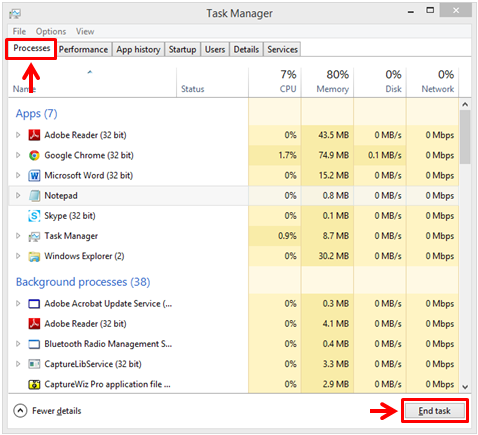The image size is (478, 435).
Task: Expand Bluetooth Radio Management row
Action: [x=18, y=344]
